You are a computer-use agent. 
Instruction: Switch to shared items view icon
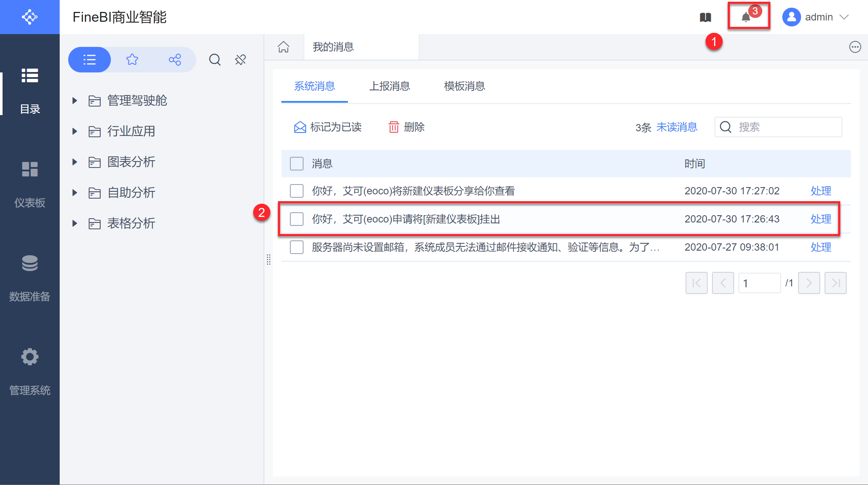coord(175,60)
